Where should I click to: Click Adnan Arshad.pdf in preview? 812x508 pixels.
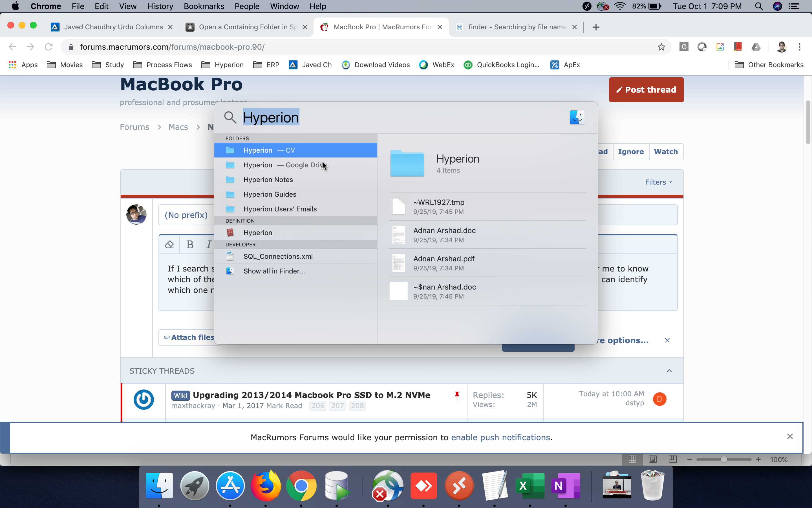coord(487,263)
